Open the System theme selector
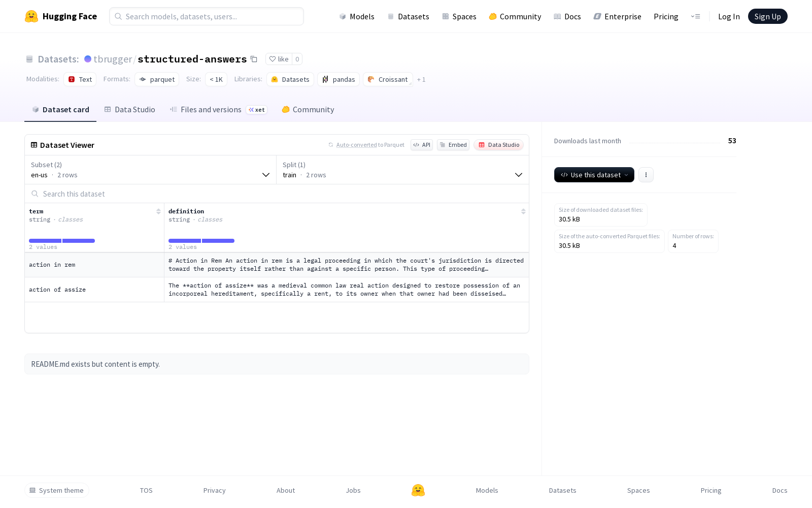 (x=57, y=490)
